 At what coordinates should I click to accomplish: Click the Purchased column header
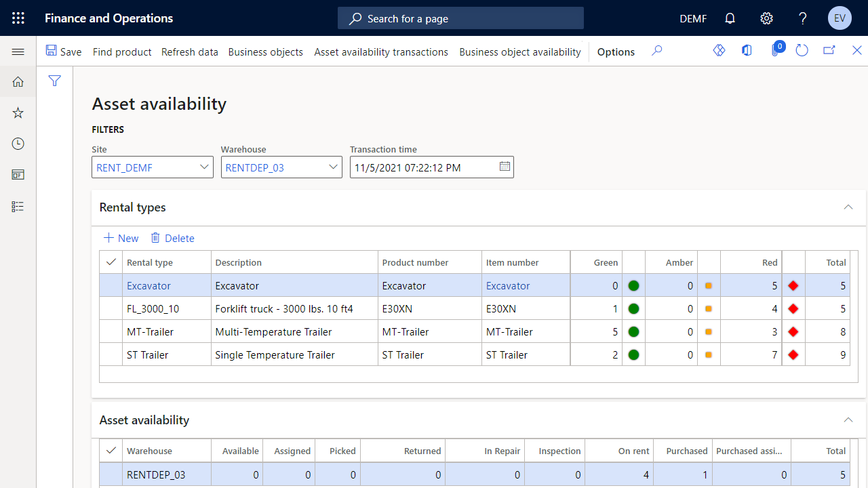point(682,451)
